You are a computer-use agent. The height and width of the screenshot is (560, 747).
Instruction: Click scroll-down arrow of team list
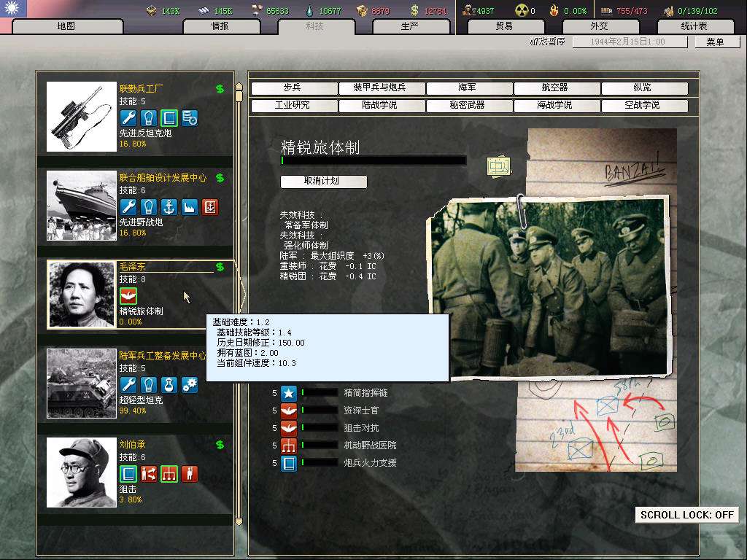pyautogui.click(x=239, y=522)
